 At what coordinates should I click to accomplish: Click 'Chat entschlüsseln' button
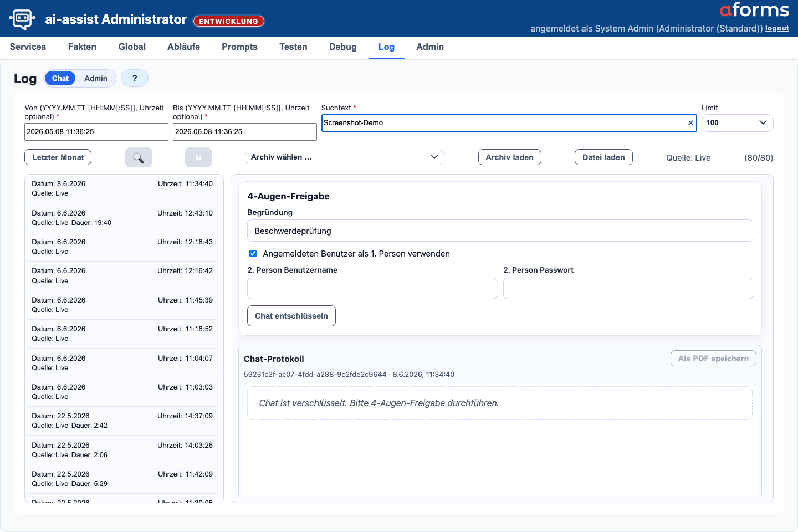[291, 316]
